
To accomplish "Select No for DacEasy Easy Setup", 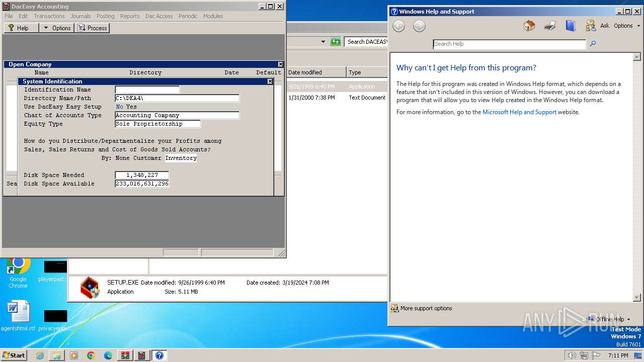I will pos(119,107).
